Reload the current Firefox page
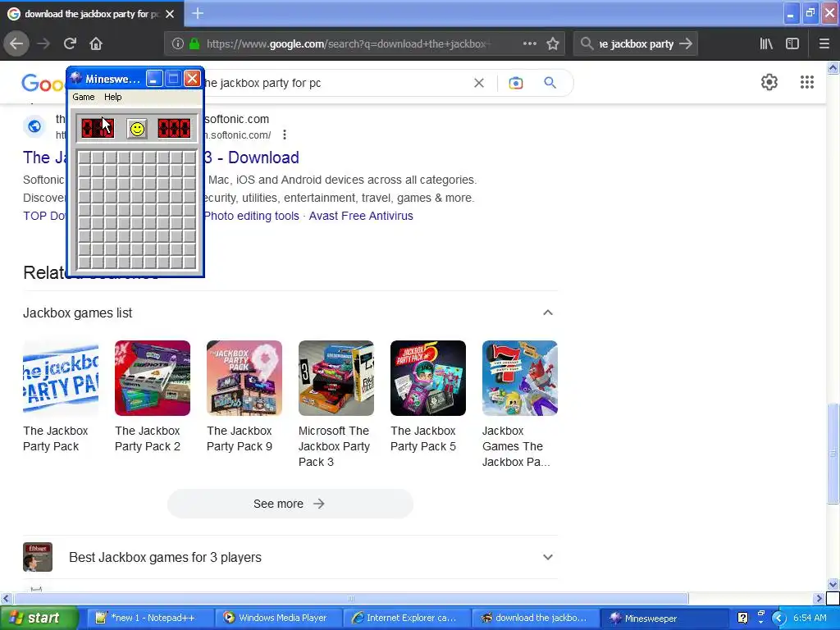 pos(70,44)
